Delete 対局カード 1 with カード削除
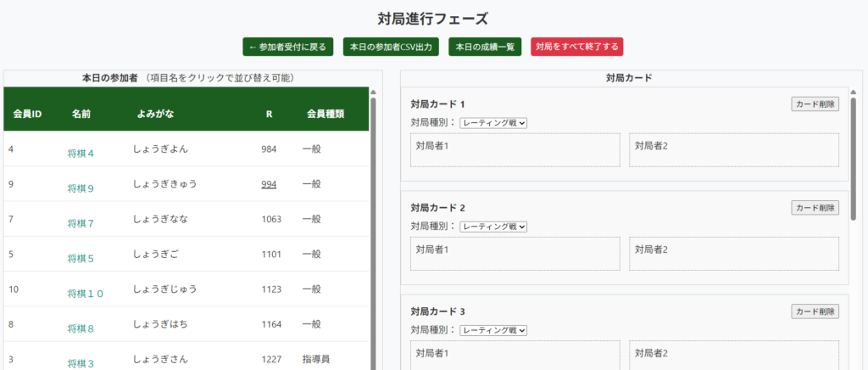The image size is (868, 370). coord(815,104)
